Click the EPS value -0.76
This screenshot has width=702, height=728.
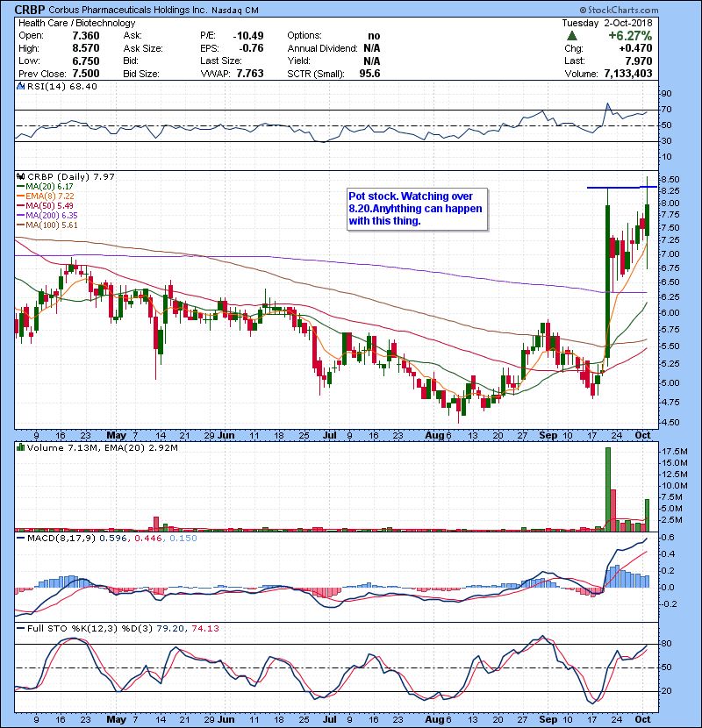[251, 48]
